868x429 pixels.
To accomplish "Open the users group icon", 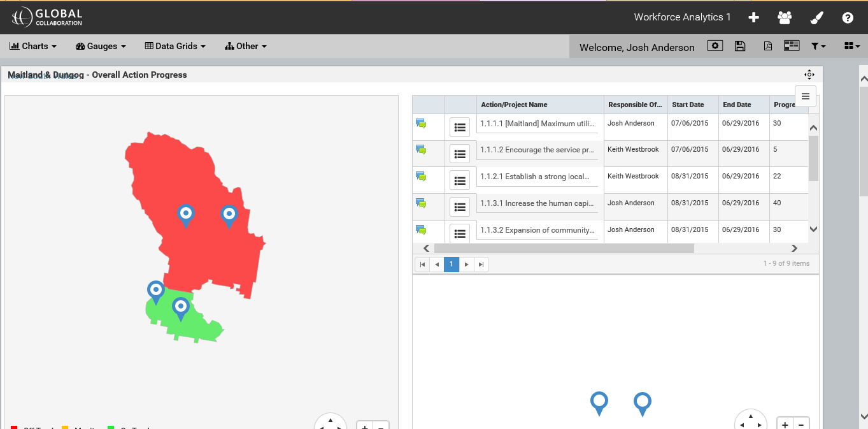I will pos(785,18).
